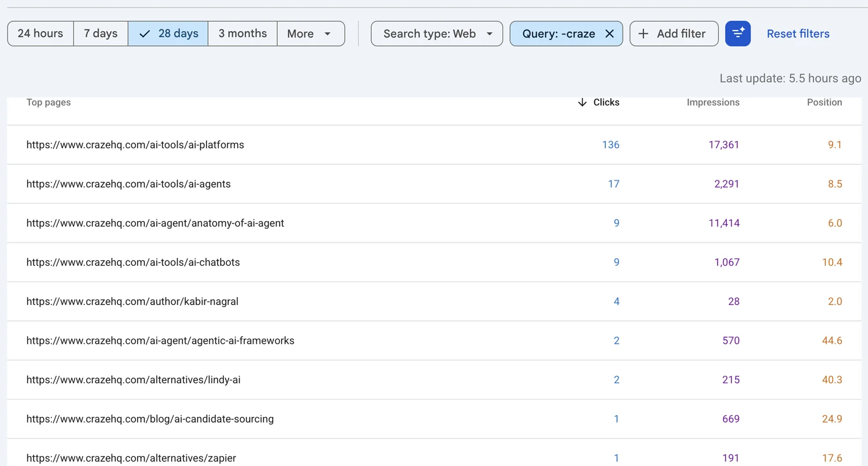Open the ai-tools/ai-agents page row

[x=434, y=184]
